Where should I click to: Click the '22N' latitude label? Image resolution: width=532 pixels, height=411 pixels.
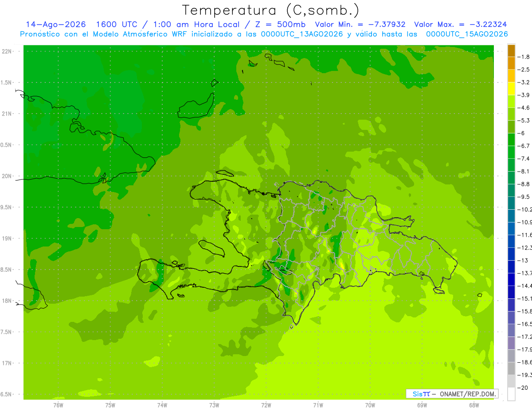pos(7,51)
